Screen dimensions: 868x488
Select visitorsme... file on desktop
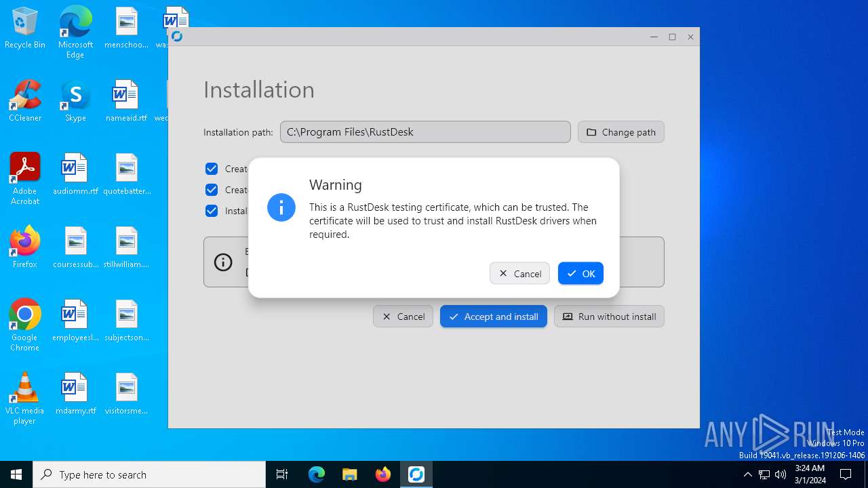(x=126, y=394)
